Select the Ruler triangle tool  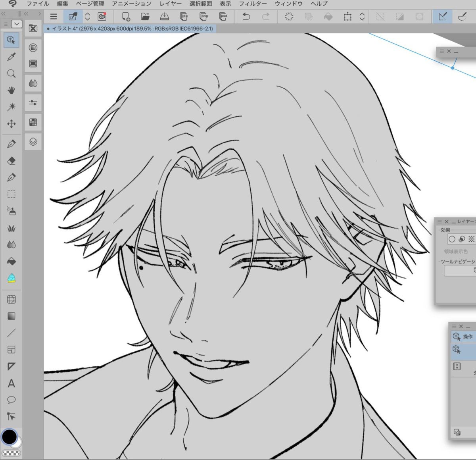click(x=12, y=366)
